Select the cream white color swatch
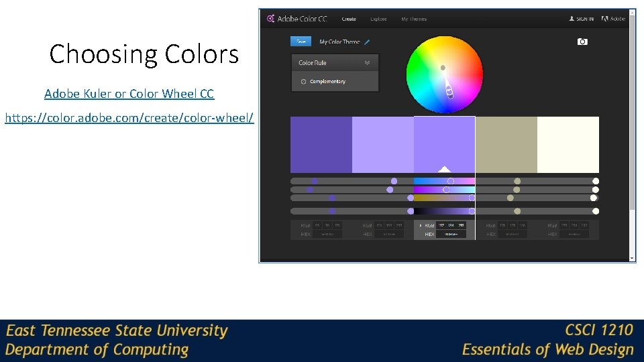Screen dimensions: 644x362 [568, 145]
